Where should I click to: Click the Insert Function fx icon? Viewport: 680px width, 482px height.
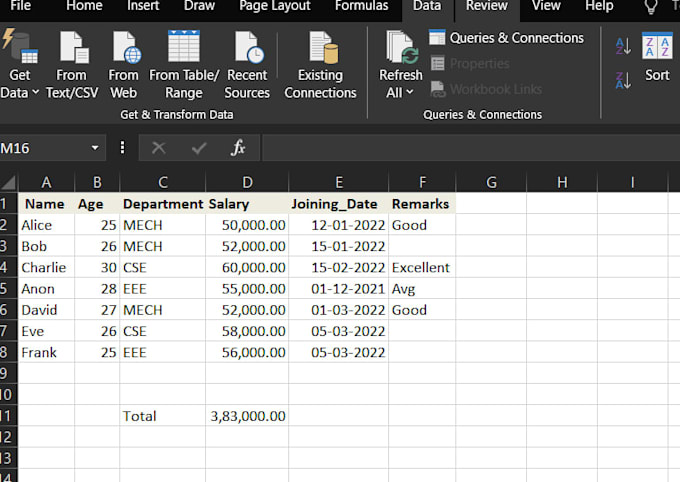coord(238,148)
